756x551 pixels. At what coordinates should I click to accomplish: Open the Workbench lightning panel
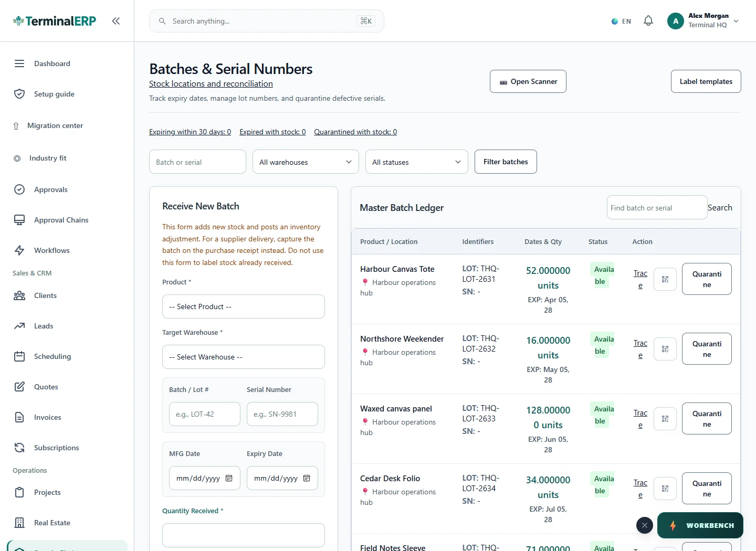point(700,525)
